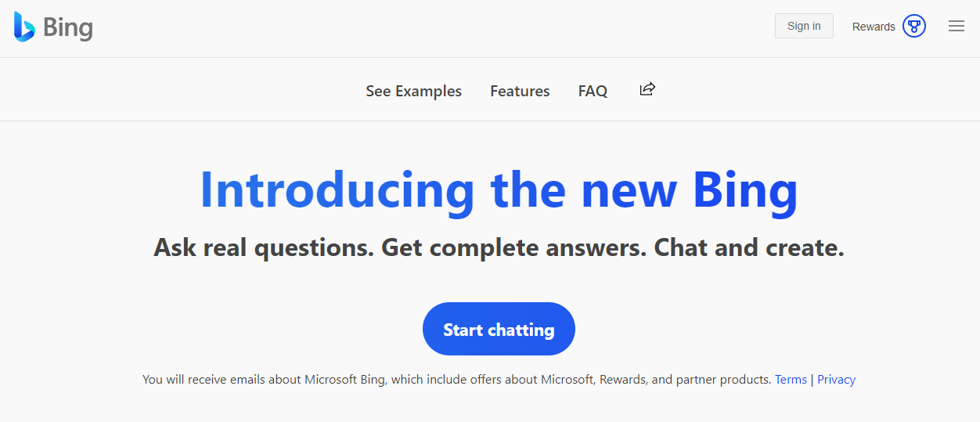The image size is (980, 422).
Task: Click the large blue 'Bing' headline word
Action: [x=746, y=190]
